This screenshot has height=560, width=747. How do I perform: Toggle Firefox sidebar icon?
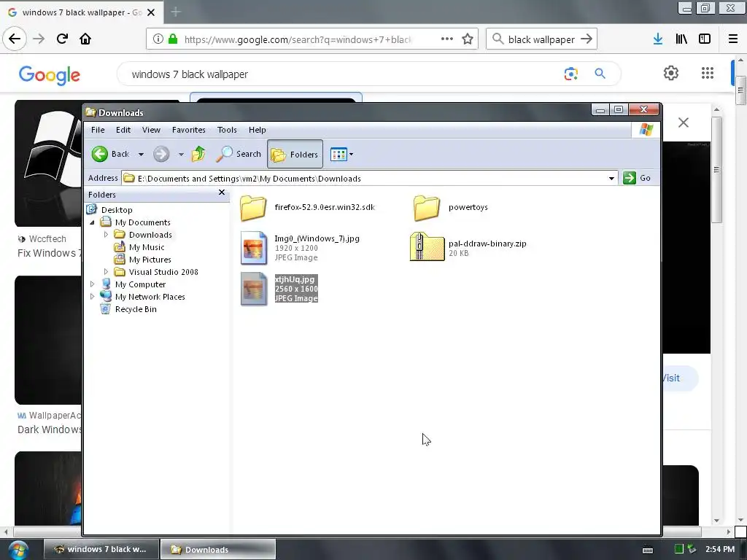tap(705, 39)
